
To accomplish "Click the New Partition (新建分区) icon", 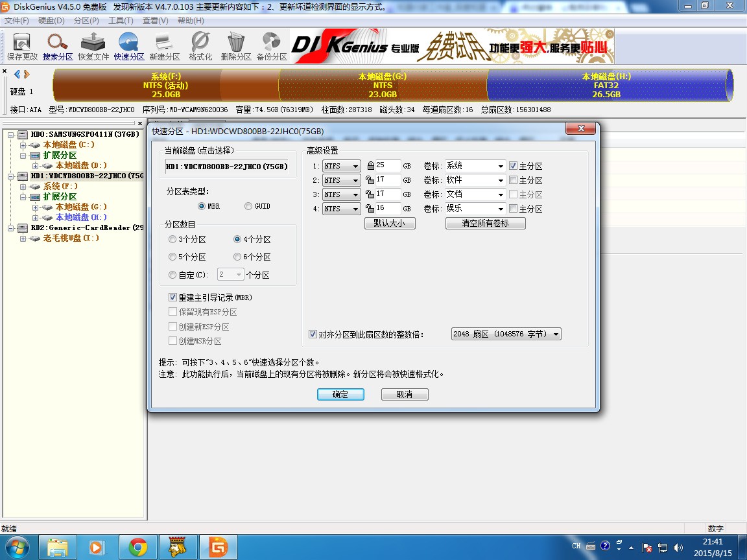I will (165, 46).
